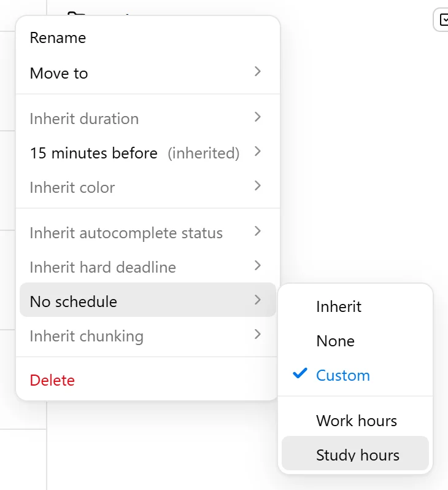Pick Study hours schedule

pos(355,453)
